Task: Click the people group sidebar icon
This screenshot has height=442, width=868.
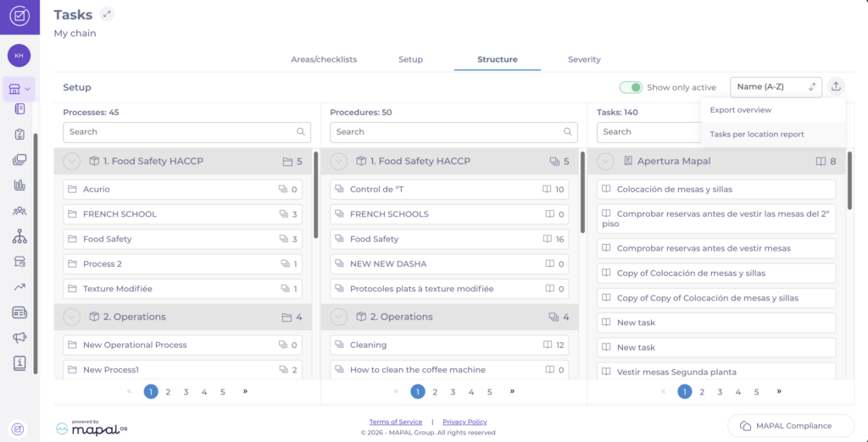Action: point(19,211)
